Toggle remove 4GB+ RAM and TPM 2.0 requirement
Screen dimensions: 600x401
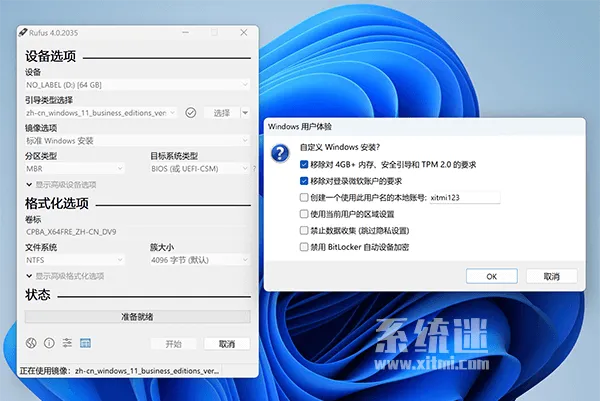coord(304,165)
